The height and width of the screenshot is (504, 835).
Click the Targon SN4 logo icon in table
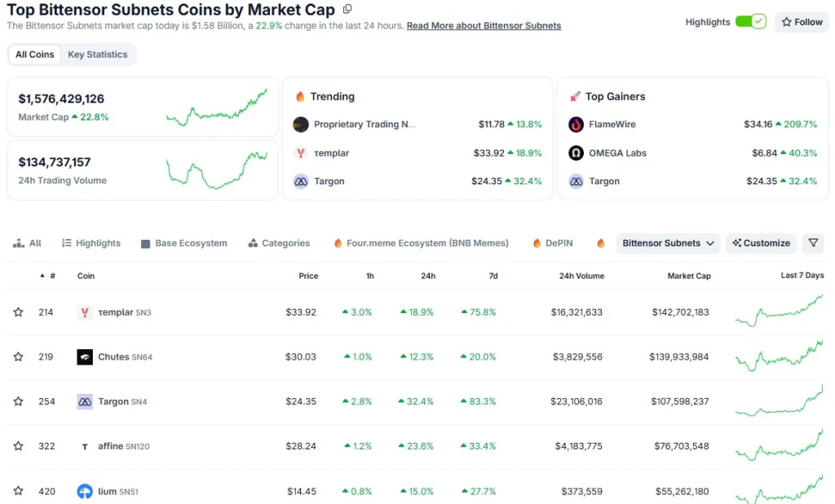point(85,401)
